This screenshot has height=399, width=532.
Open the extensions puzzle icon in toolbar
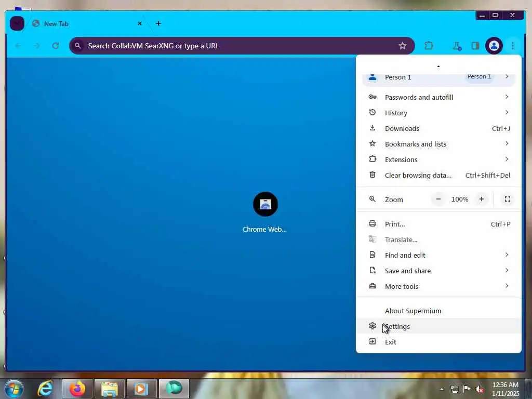(429, 46)
